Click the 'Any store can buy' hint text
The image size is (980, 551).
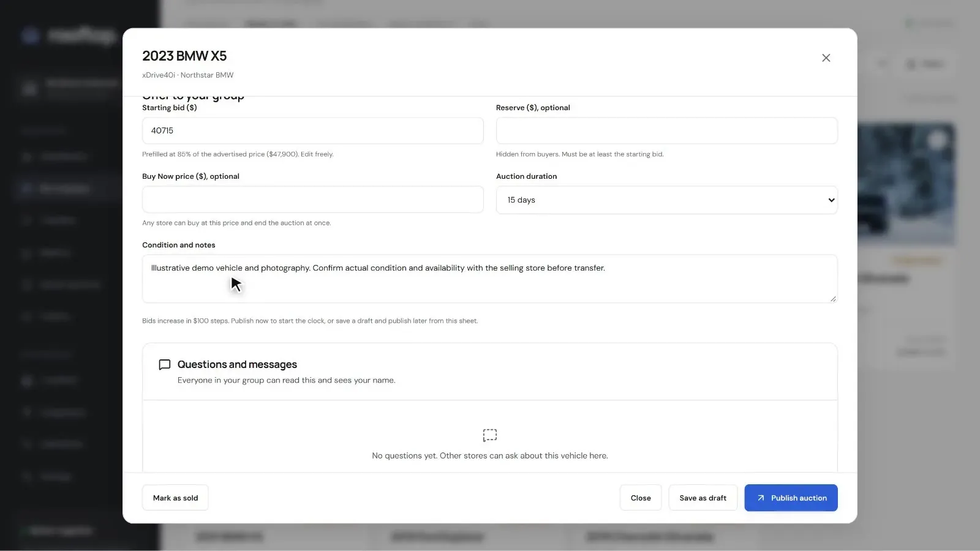coord(236,223)
